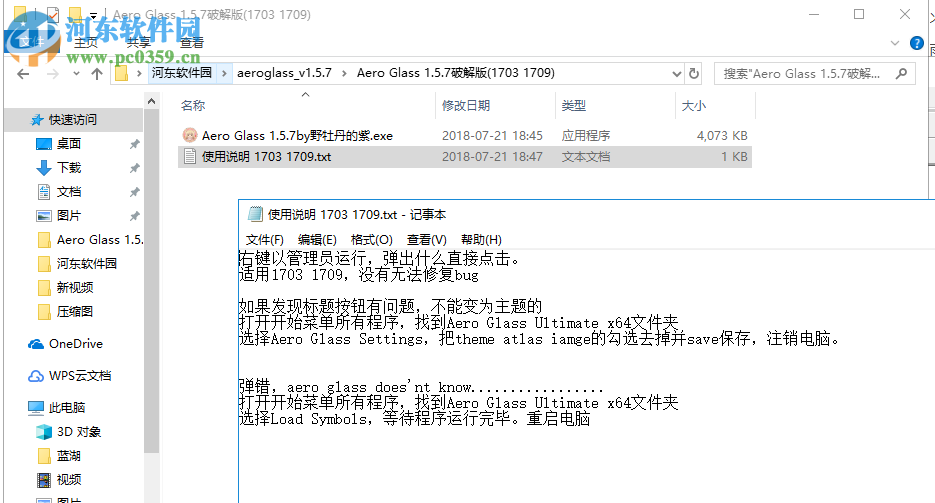Image resolution: width=935 pixels, height=503 pixels.
Task: Open Notepad 编辑(E) menu
Action: click(x=317, y=240)
